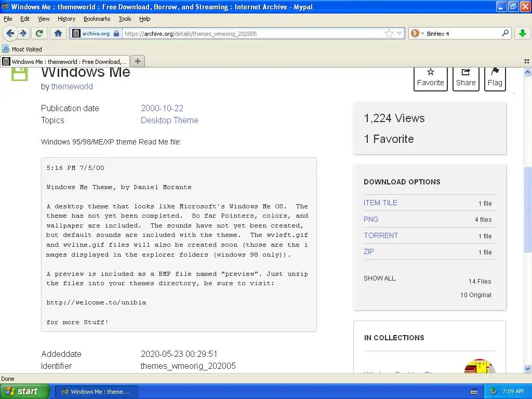532x399 pixels.
Task: Download the TORRENT file
Action: (x=381, y=235)
